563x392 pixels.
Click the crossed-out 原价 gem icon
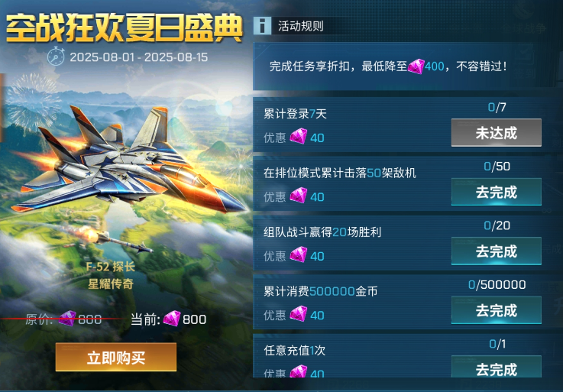[x=67, y=319]
